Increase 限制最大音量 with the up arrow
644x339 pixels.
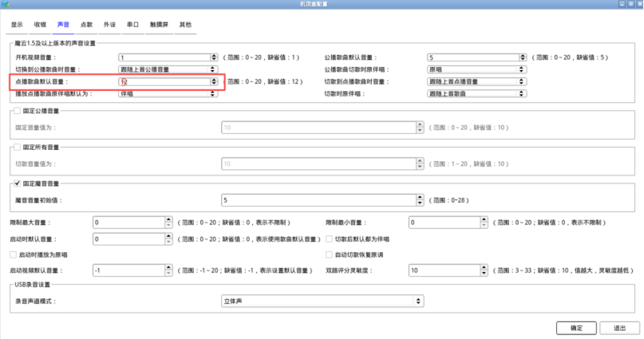tap(168, 219)
